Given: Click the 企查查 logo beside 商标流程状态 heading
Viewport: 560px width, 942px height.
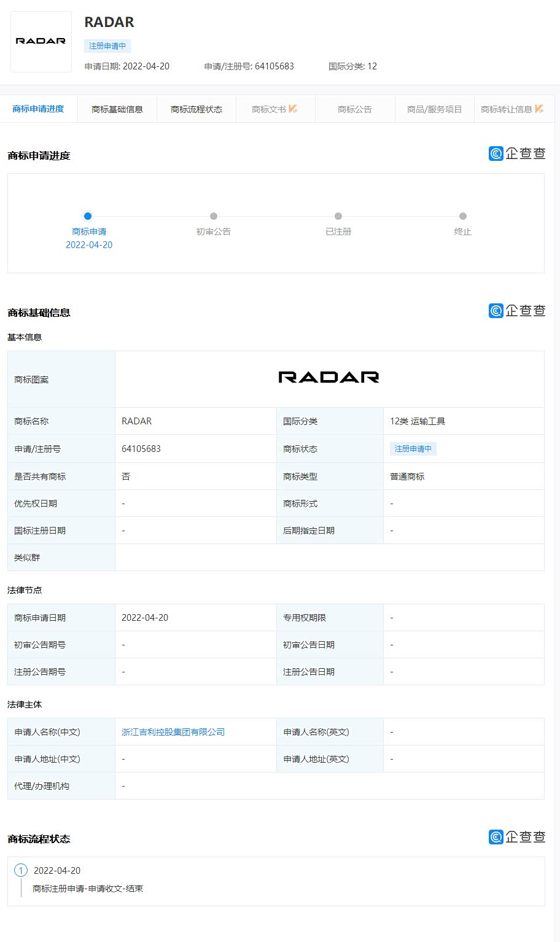Looking at the screenshot, I should tap(517, 837).
